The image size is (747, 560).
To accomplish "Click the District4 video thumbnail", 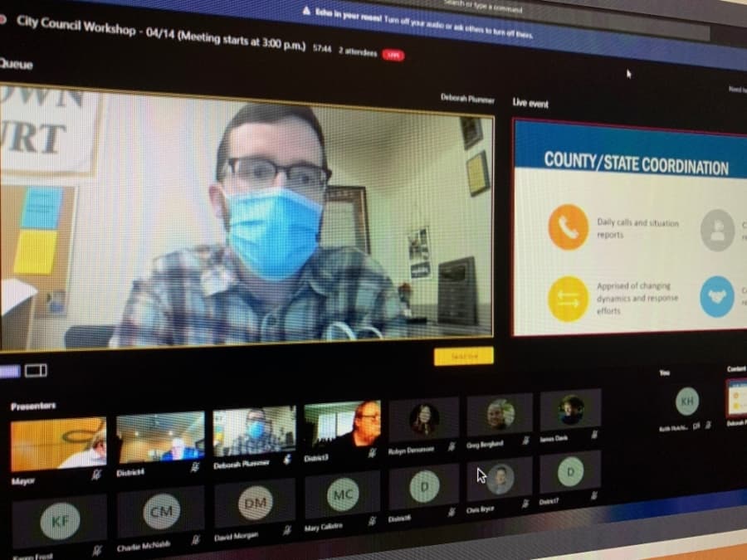I will pyautogui.click(x=160, y=437).
